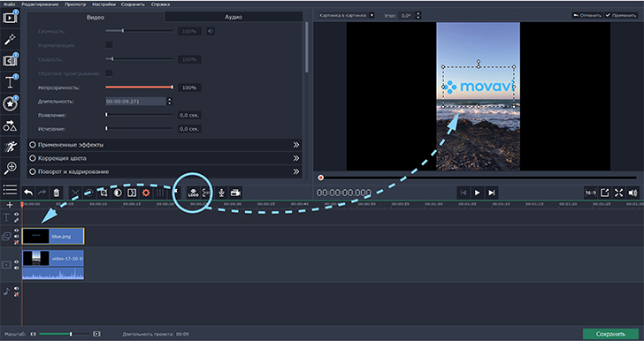Expand the Поворот и кадрирование section
The height and width of the screenshot is (341, 644).
click(165, 171)
